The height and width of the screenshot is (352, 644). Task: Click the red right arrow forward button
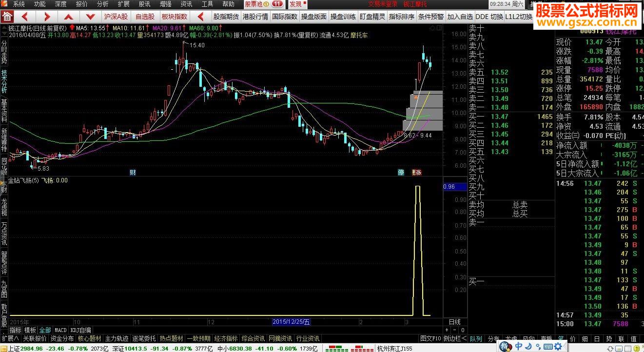tap(47, 17)
